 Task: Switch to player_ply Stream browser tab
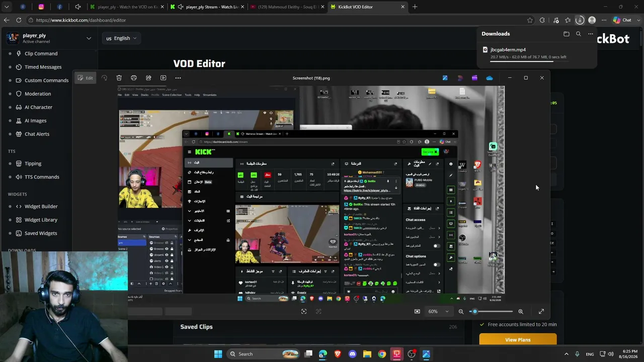[x=207, y=7]
